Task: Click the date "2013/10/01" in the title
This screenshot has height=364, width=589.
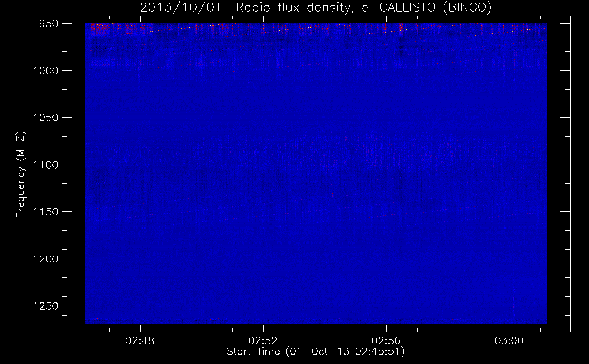Action: click(181, 8)
